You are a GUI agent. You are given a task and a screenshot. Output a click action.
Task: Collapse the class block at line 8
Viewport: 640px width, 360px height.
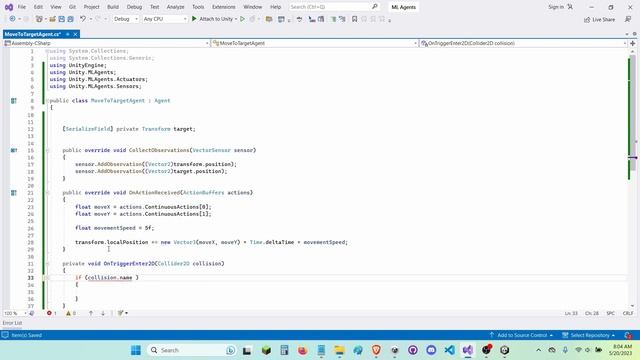coord(47,101)
